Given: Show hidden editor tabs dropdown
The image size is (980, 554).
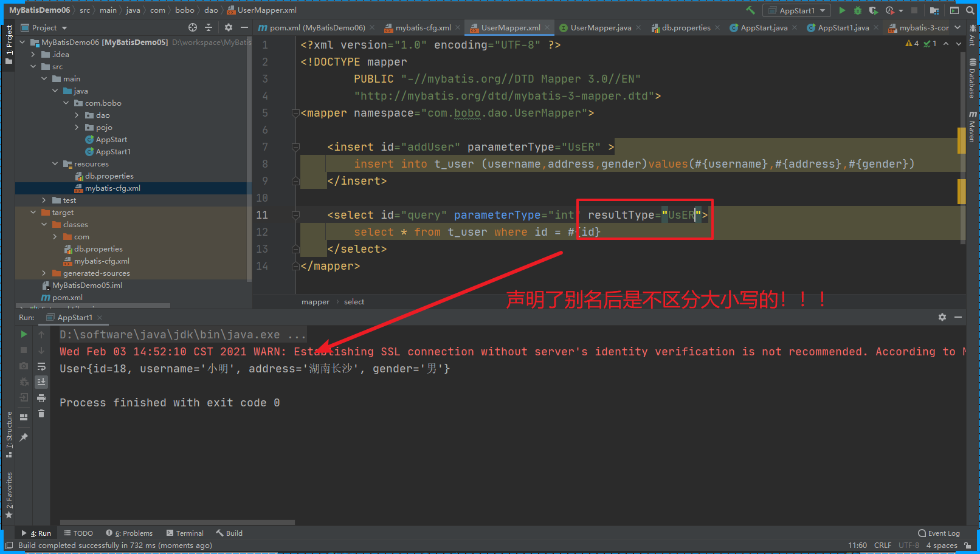Looking at the screenshot, I should coord(958,27).
